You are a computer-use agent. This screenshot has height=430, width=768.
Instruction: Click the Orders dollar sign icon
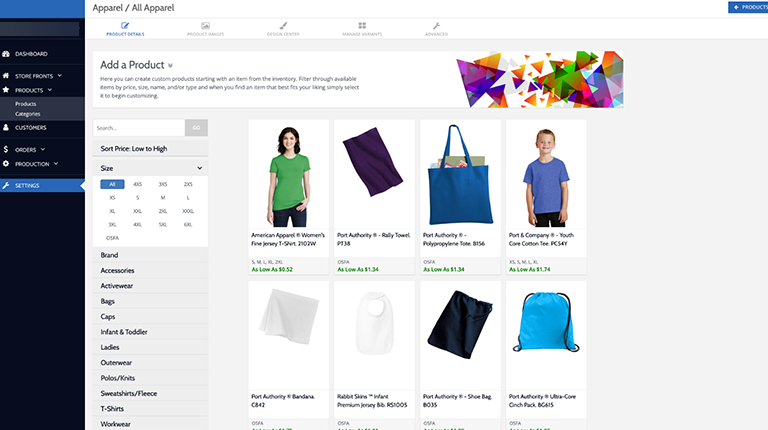pyautogui.click(x=6, y=149)
